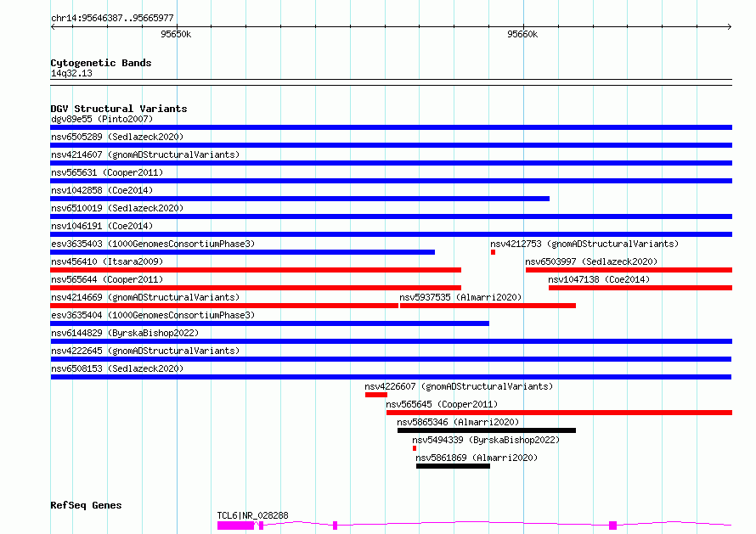The height and width of the screenshot is (534, 756).
Task: Open esv3635403 (1000GenomesConsortiumPhase3) label
Action: [153, 244]
